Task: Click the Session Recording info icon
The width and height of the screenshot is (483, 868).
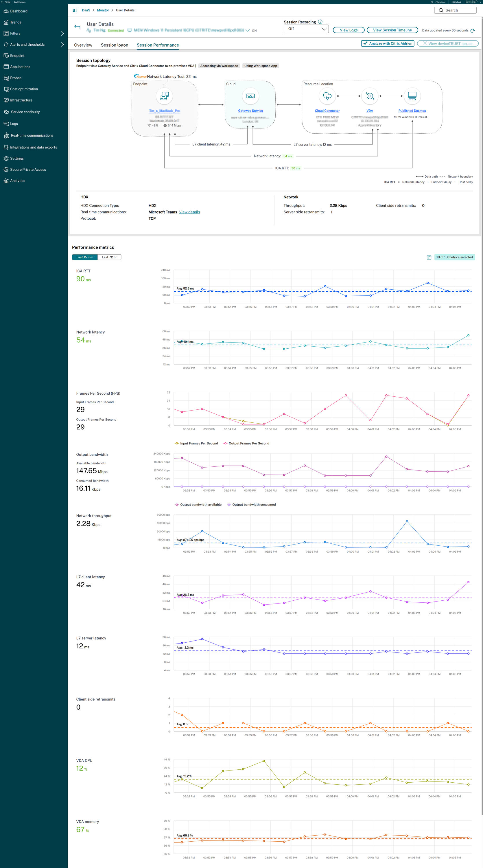Action: pyautogui.click(x=320, y=22)
